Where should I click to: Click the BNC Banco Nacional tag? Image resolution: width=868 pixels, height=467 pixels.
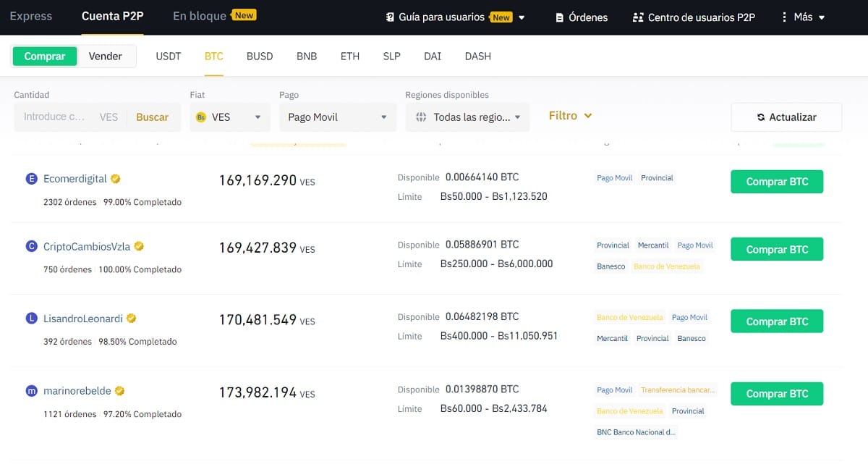[x=637, y=432]
